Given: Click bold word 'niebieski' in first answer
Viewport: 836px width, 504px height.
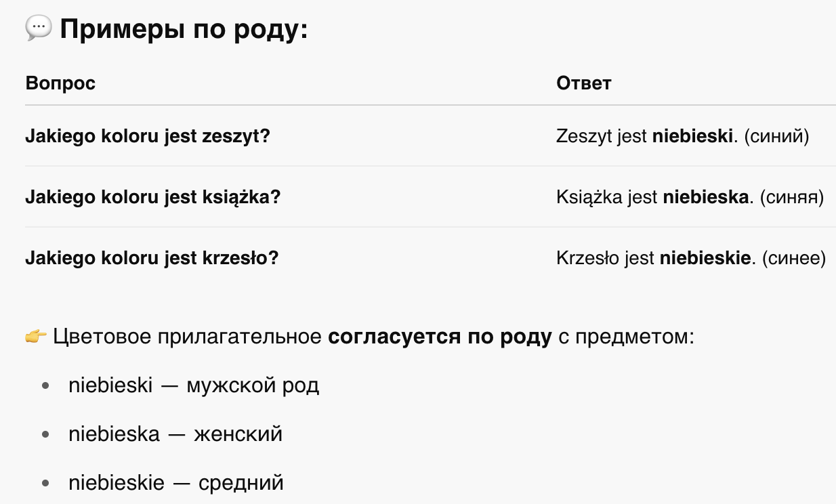Looking at the screenshot, I should point(693,136).
